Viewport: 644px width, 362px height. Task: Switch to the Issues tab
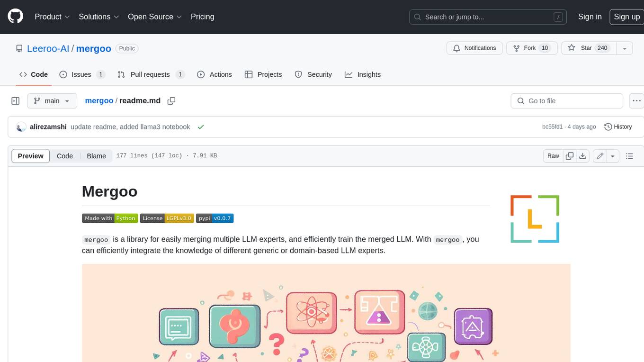click(82, 74)
